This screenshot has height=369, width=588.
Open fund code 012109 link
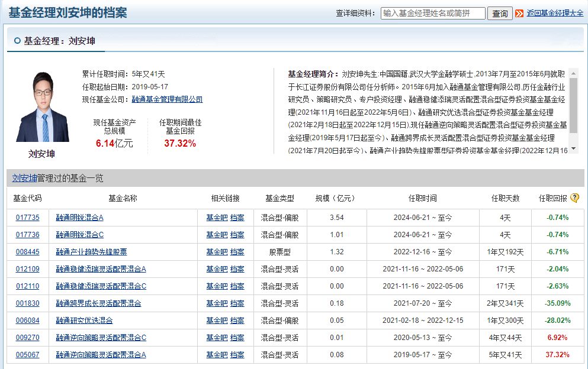click(27, 269)
